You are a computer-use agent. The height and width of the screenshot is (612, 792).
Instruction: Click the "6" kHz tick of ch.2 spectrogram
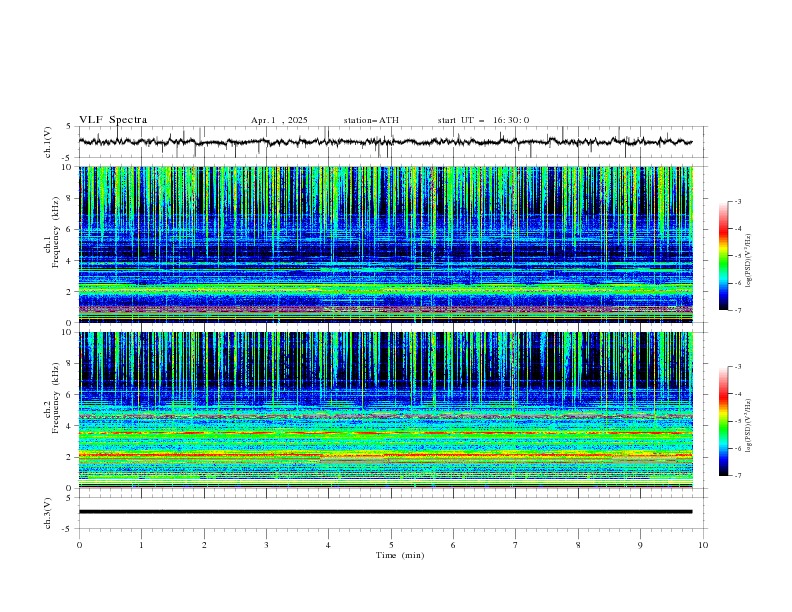click(x=70, y=395)
